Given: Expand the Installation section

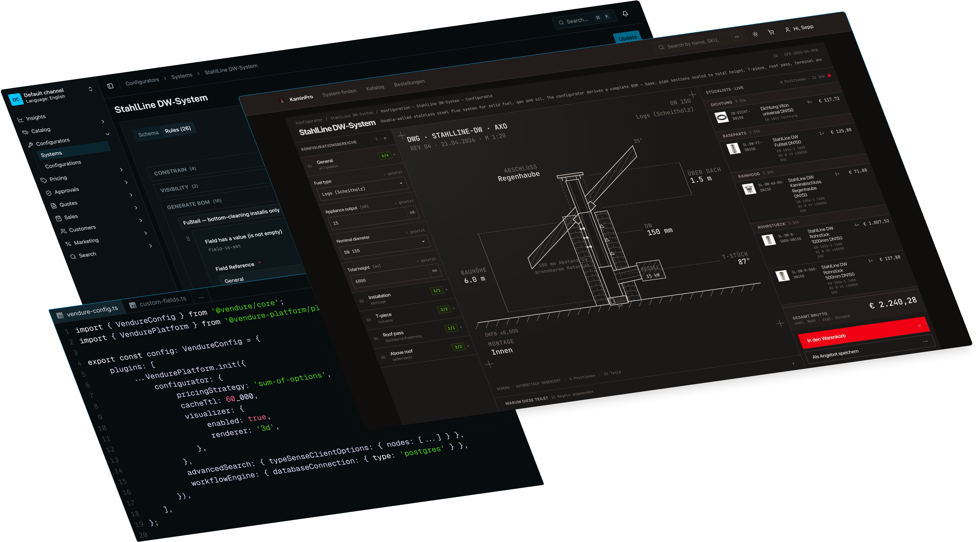Looking at the screenshot, I should click(x=402, y=295).
